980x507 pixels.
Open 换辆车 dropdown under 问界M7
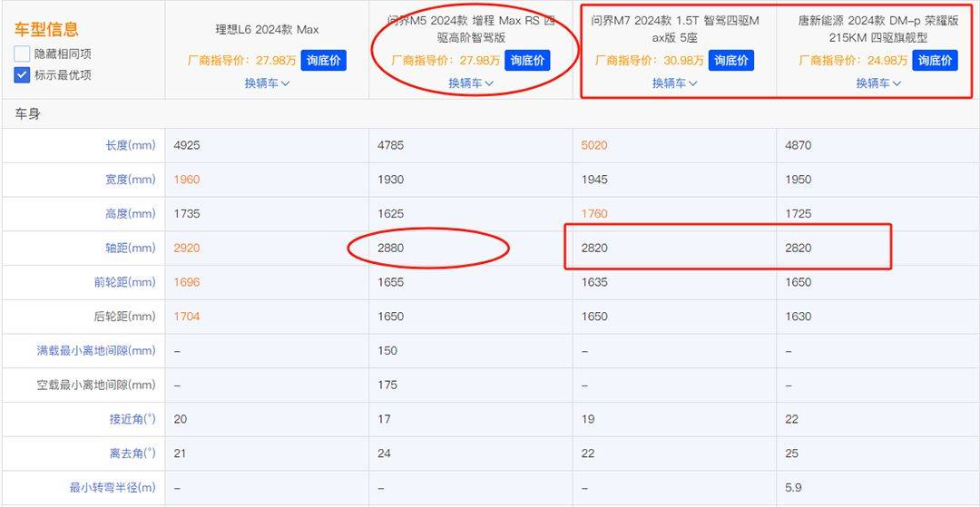674,83
